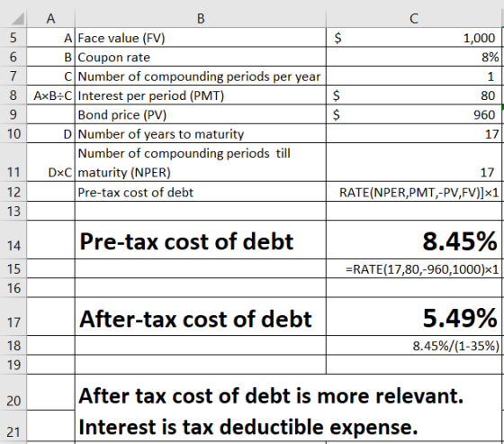Click 'Number of compounding periods till maturity (NPER)' cell
The image size is (504, 444).
pos(201,162)
